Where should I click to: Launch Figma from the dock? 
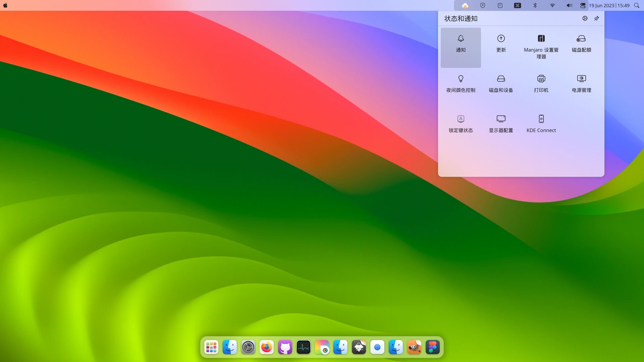[x=433, y=347]
